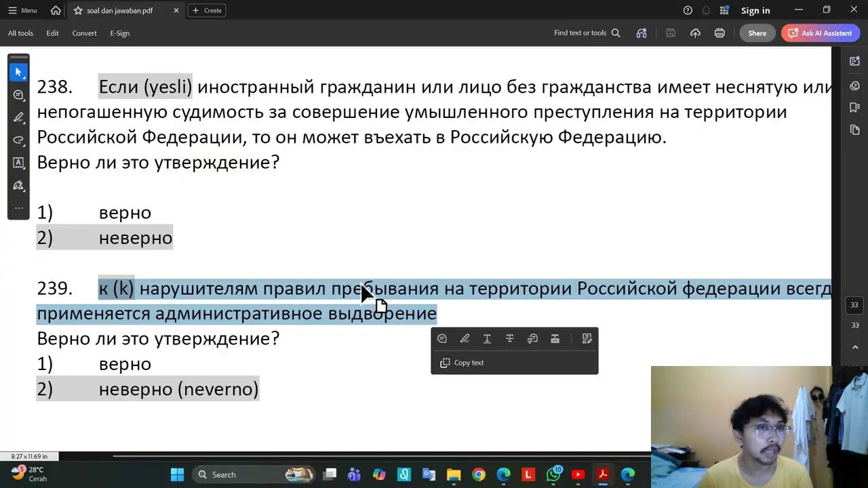Click the Create button
Image resolution: width=868 pixels, height=488 pixels.
coord(207,10)
